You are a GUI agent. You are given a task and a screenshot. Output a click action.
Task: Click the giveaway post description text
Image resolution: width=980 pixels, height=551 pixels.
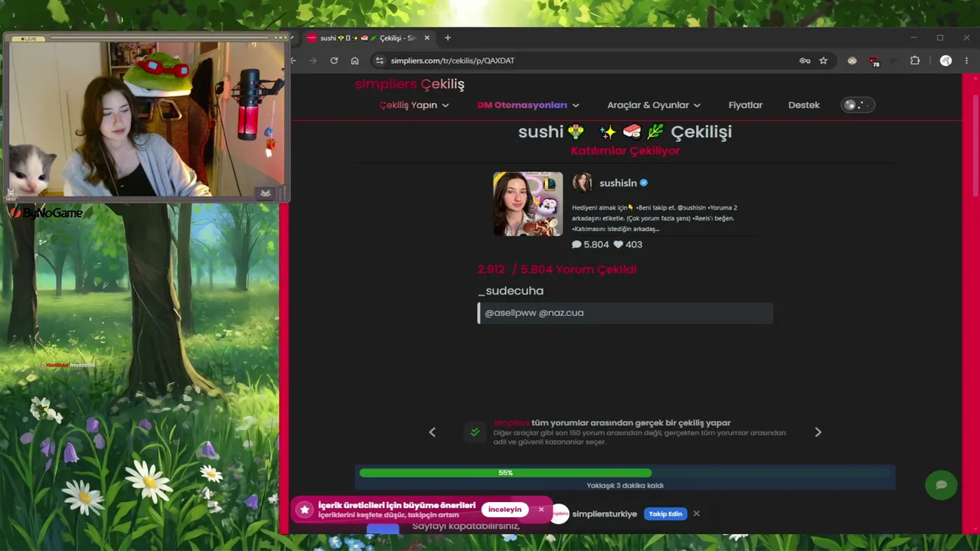pos(655,218)
